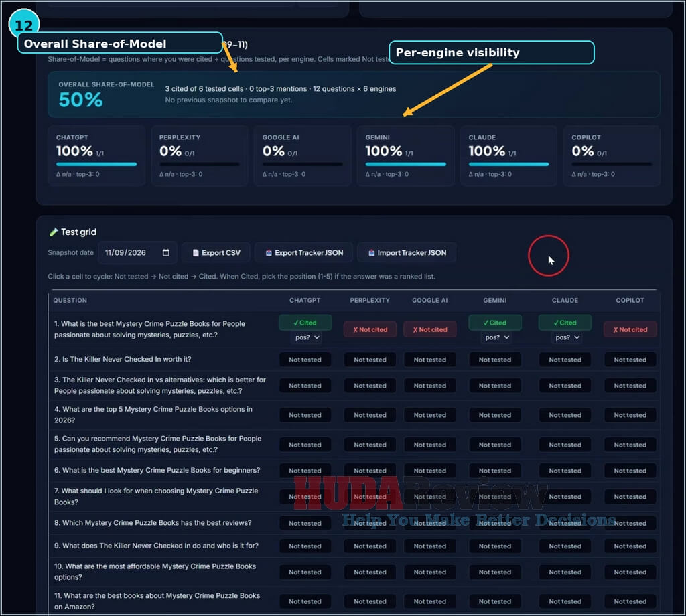Cycle Google AI Not tested cell for question 2
The image size is (686, 616).
point(430,360)
